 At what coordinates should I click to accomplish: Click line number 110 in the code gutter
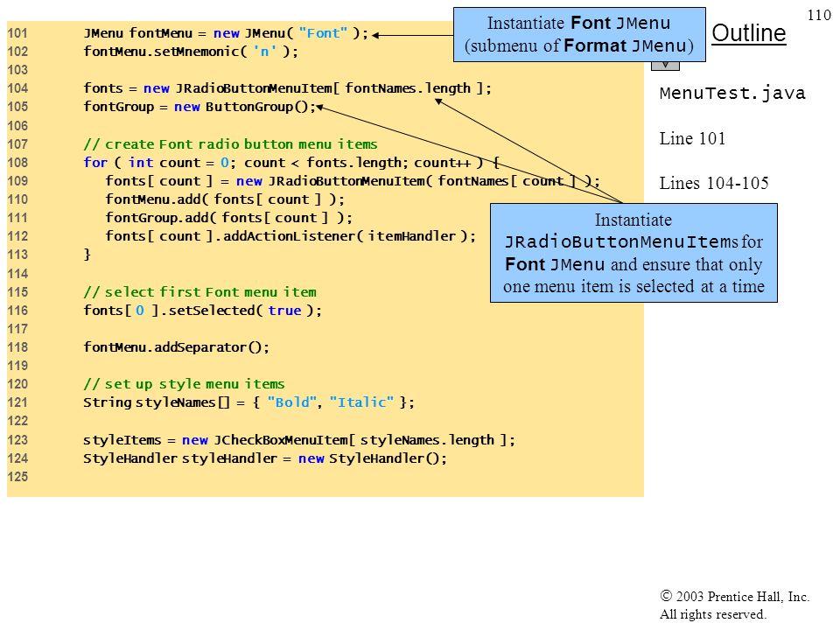pos(17,199)
